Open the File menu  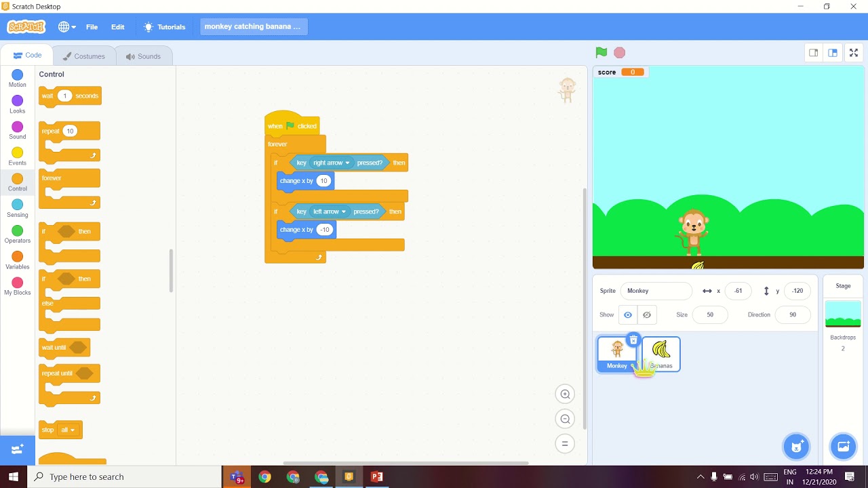coord(92,27)
